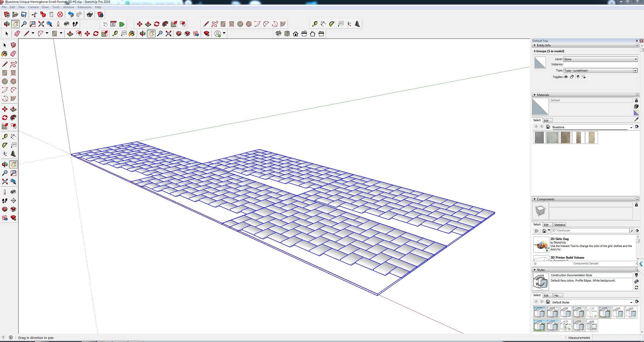Toggle the lock icon in Entity Info

(572, 77)
